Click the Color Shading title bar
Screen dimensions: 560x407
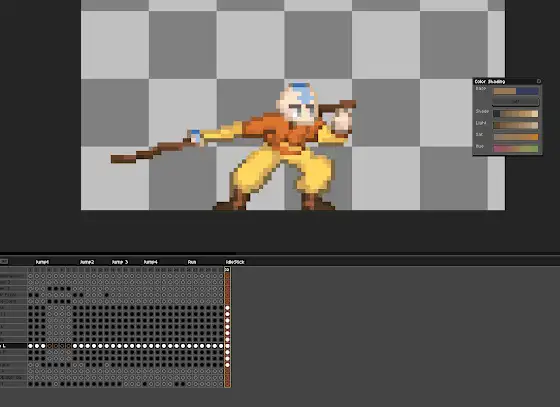point(507,81)
